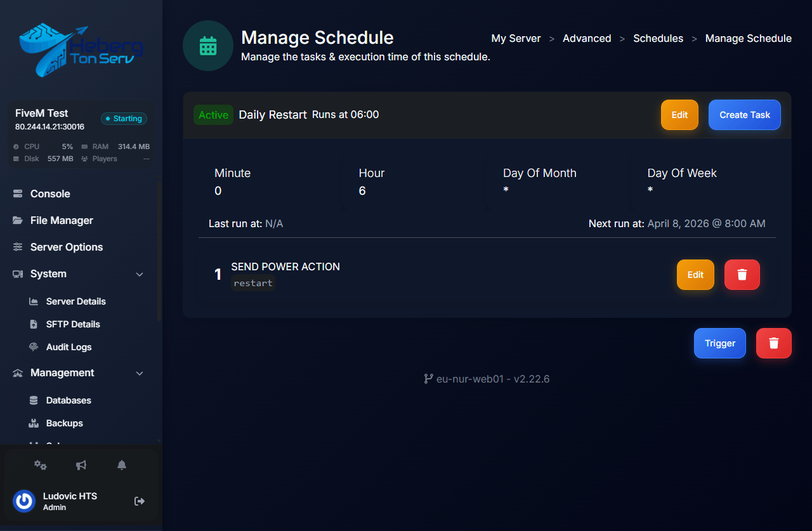The height and width of the screenshot is (531, 812).
Task: Click the Backups boxes icon
Action: 34,423
